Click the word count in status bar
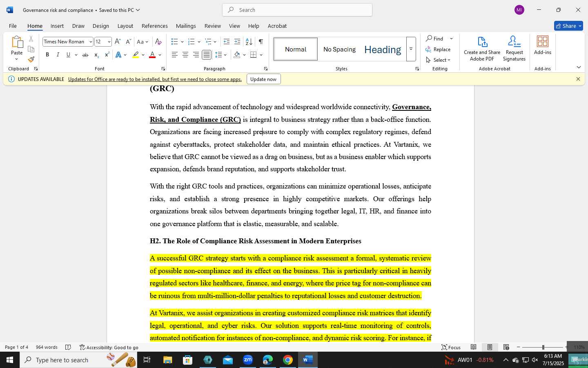The image size is (588, 368). (47, 347)
